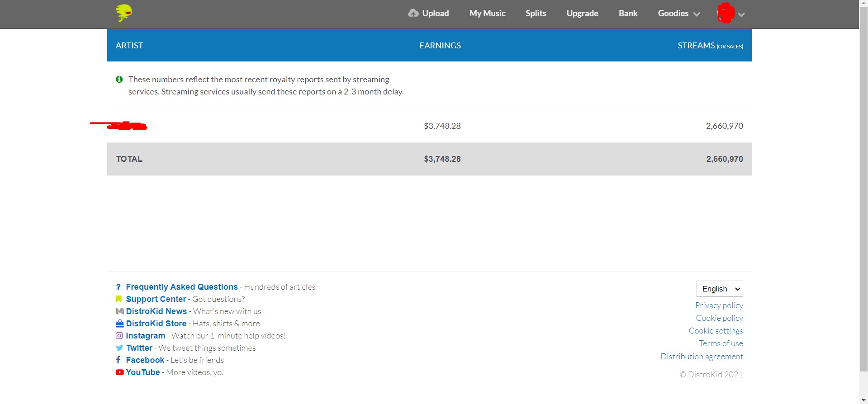
Task: Click the DistroKid Store bag icon
Action: 119,324
